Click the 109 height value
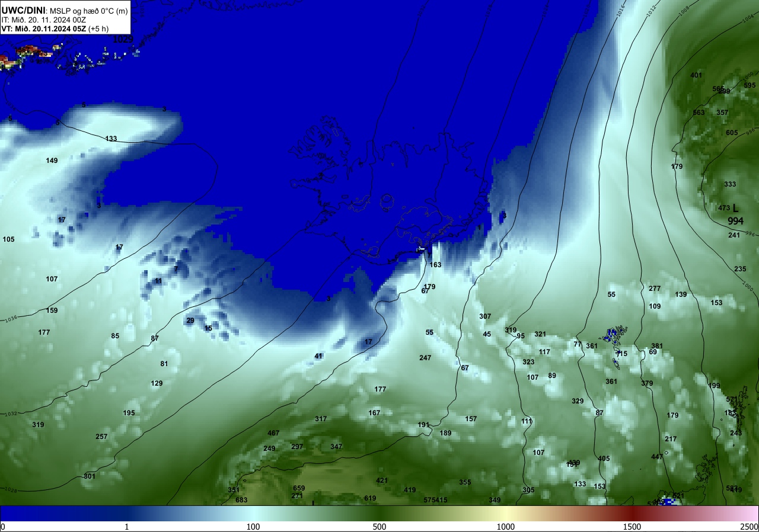The image size is (759, 532). [655, 306]
